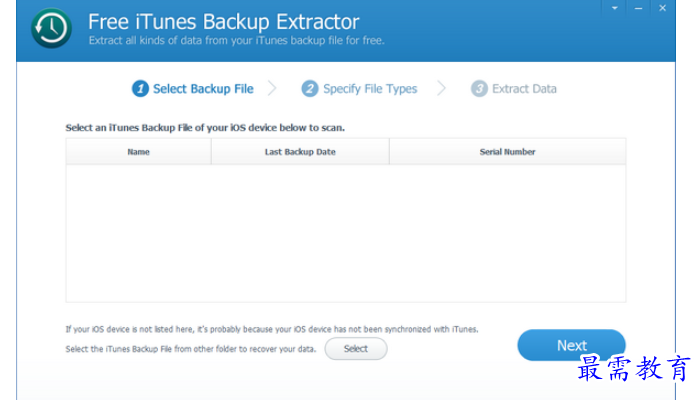Click the Free iTunes Backup Extractor title
699x400 pixels.
(224, 21)
